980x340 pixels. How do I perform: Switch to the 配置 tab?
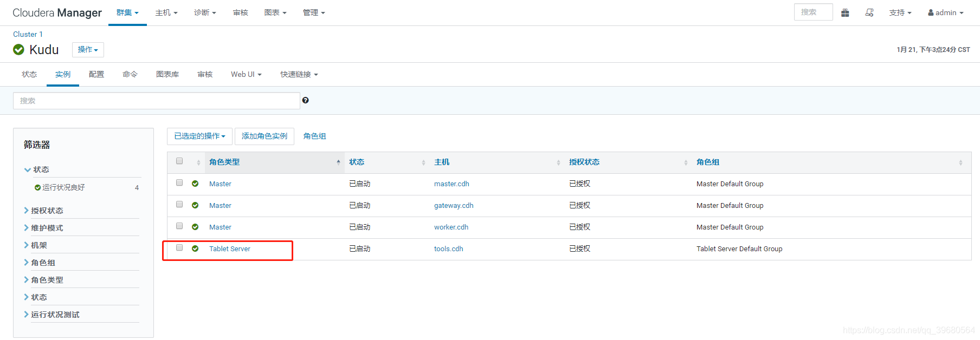pyautogui.click(x=96, y=75)
